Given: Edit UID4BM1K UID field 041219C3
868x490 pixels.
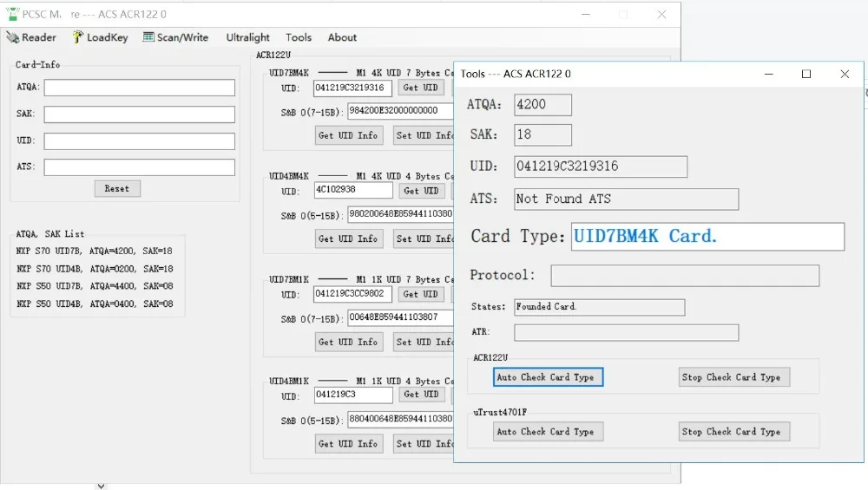Looking at the screenshot, I should [x=353, y=395].
